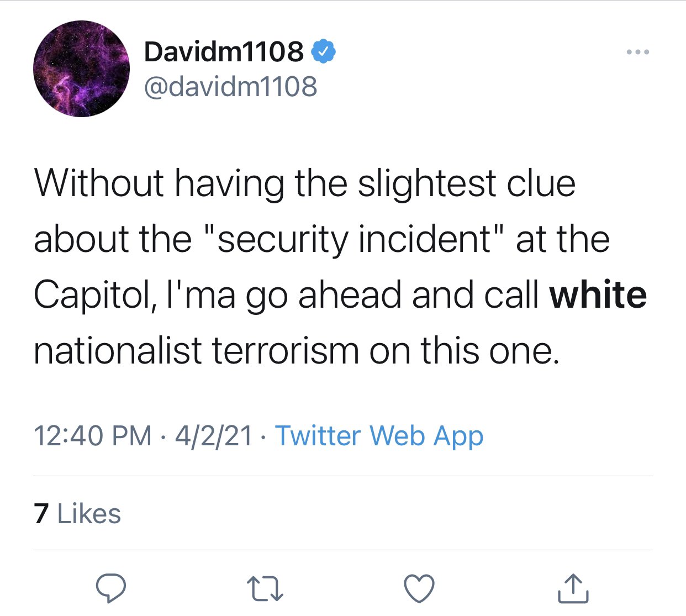Click the 12:40 PM timestamp

pos(92,435)
